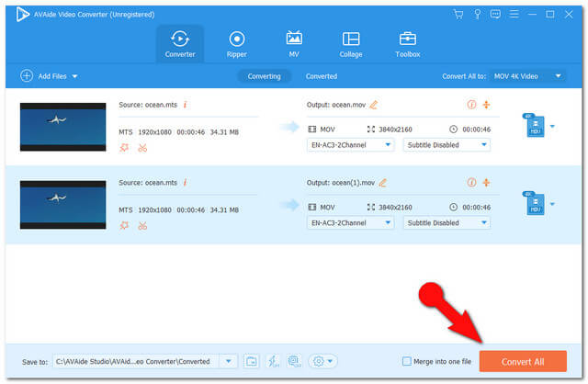Screen dimensions: 588x384
Task: Click the 00:00:46 duration for ocean(1).mov
Action: coord(476,208)
